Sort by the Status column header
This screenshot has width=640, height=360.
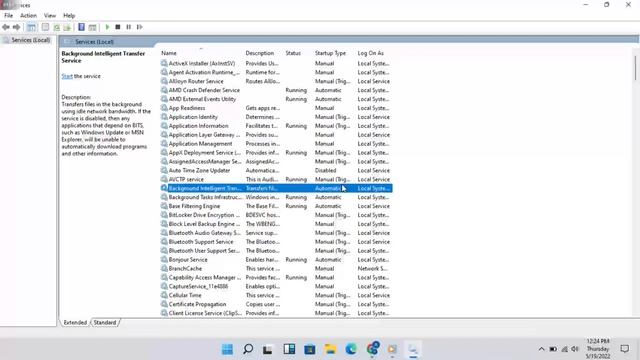[293, 53]
